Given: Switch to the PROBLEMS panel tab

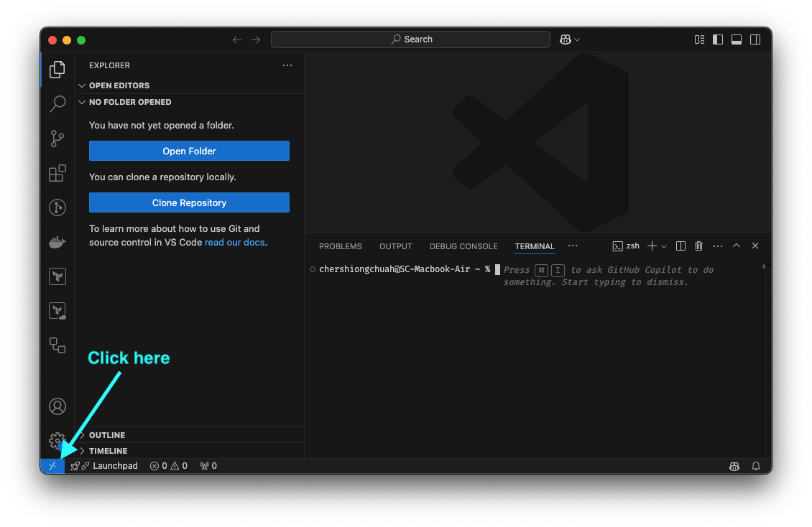Looking at the screenshot, I should [x=340, y=246].
